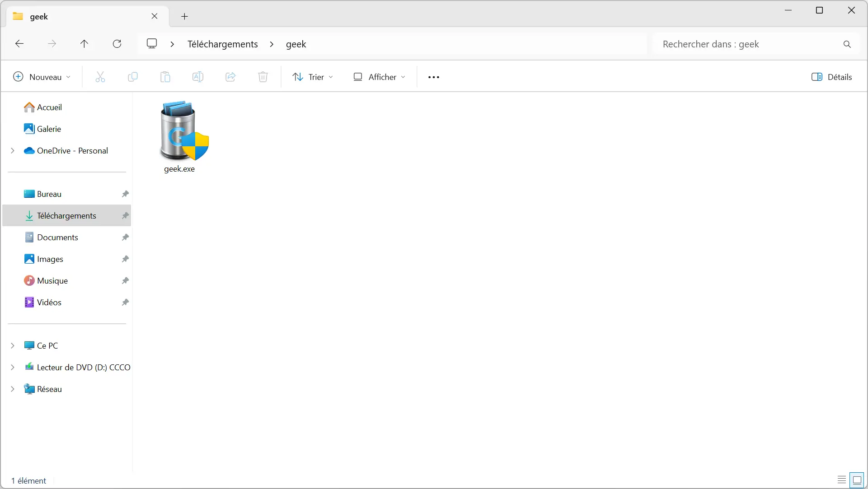Image resolution: width=868 pixels, height=489 pixels.
Task: Click the 1 élément status bar text
Action: tap(28, 481)
